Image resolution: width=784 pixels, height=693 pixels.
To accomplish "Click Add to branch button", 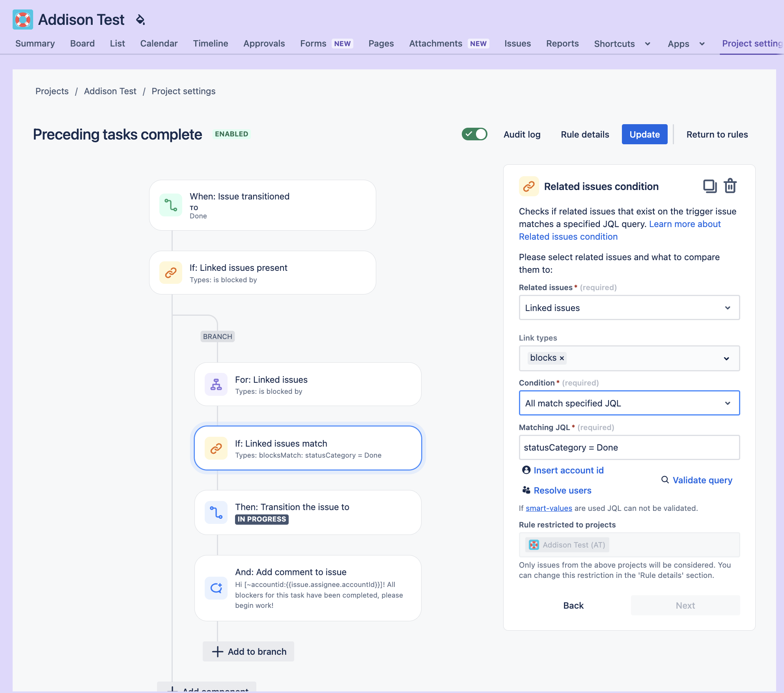I will [248, 652].
